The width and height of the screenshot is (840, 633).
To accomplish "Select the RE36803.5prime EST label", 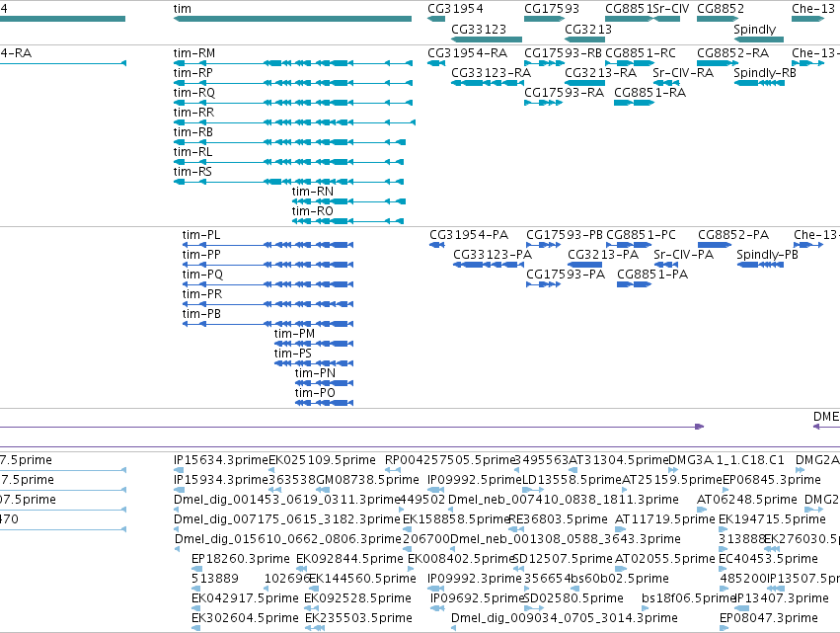I will point(558,518).
